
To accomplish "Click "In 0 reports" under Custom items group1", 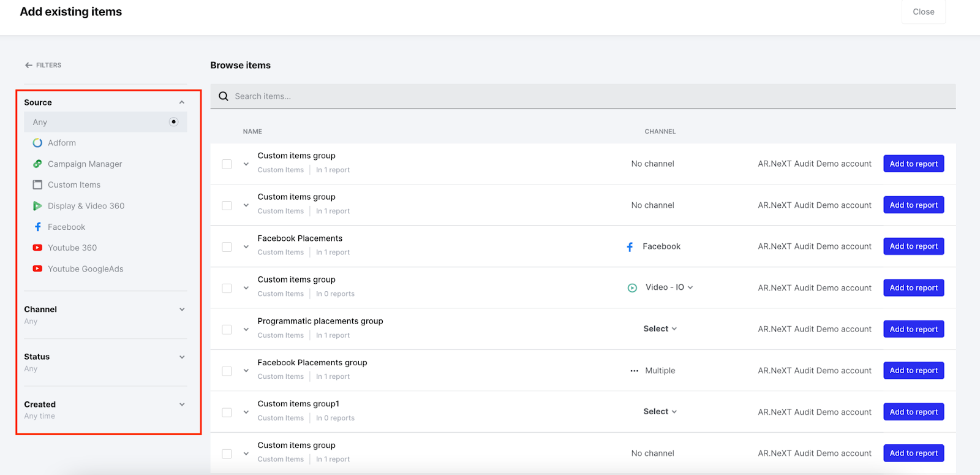I will 335,418.
